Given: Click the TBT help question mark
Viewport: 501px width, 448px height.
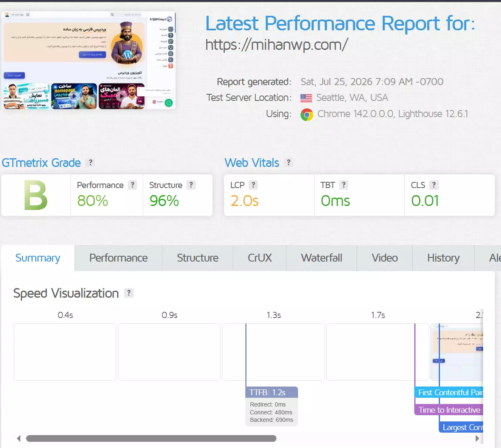Looking at the screenshot, I should click(344, 185).
